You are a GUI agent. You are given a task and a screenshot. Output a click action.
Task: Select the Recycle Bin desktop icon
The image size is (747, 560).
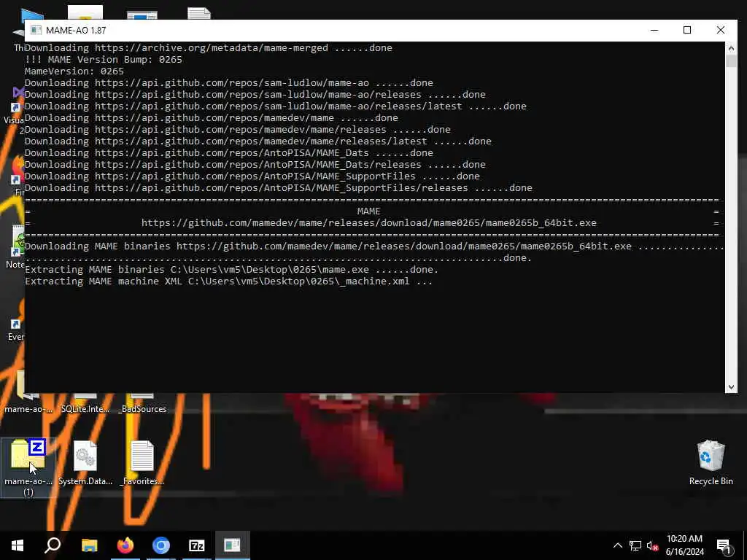711,463
